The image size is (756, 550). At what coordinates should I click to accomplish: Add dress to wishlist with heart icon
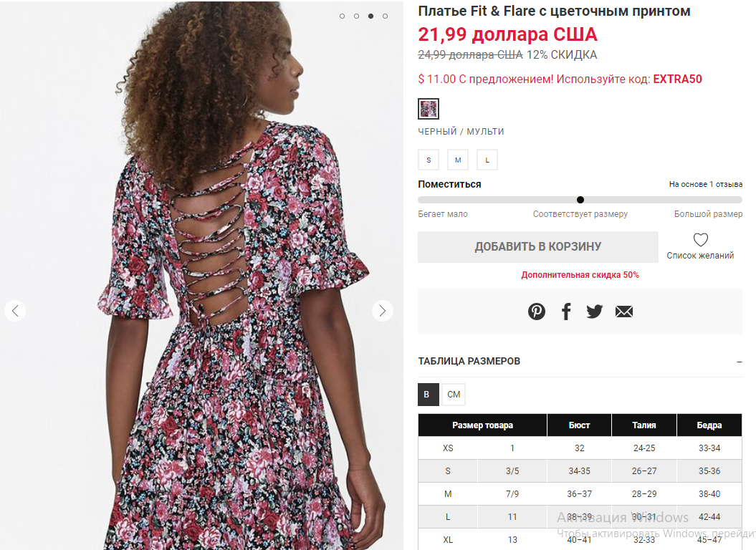point(700,240)
